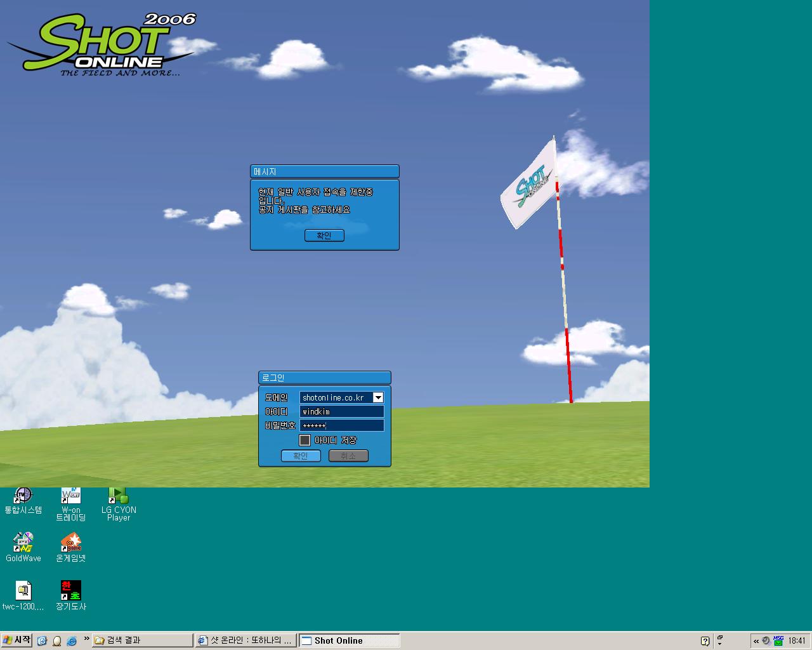Open the 통합시스템 desktop shortcut
This screenshot has width=812, height=650.
[x=23, y=501]
